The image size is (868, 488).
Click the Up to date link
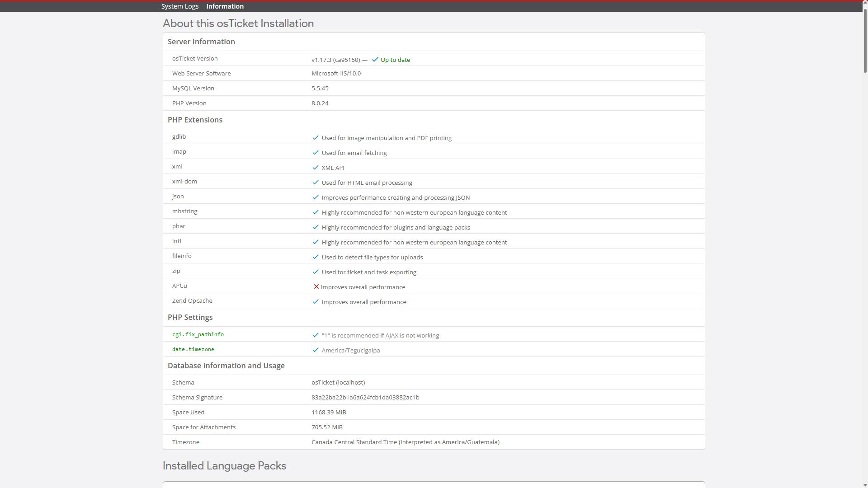(x=395, y=60)
